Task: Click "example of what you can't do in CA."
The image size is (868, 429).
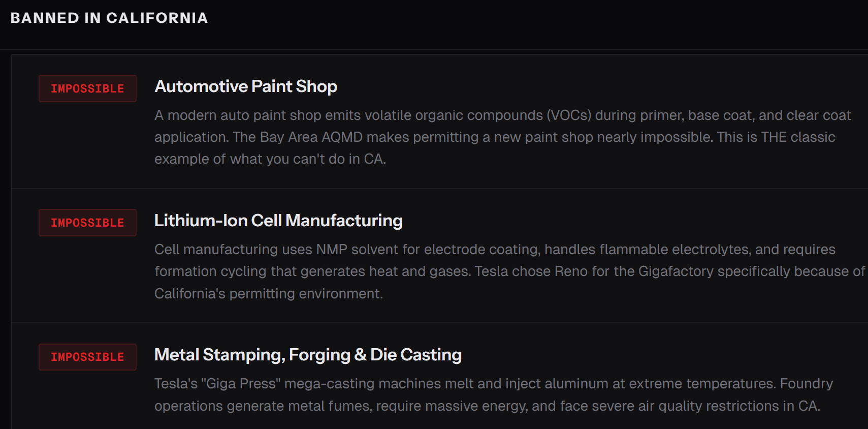Action: [x=270, y=159]
